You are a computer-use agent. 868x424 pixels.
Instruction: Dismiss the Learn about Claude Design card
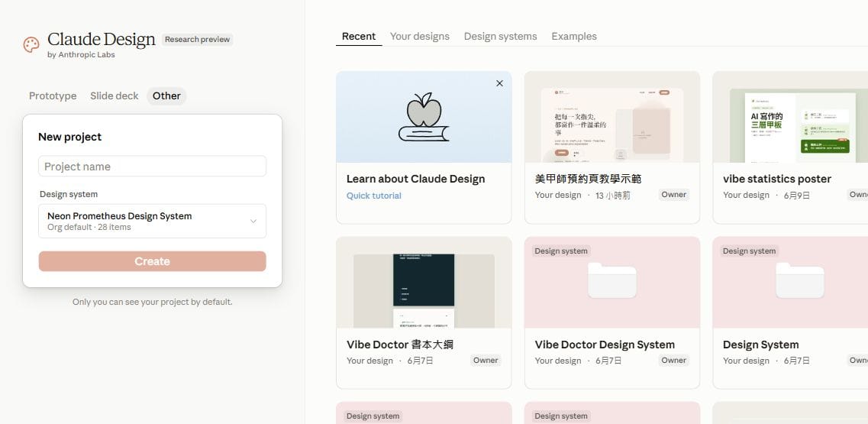[499, 83]
